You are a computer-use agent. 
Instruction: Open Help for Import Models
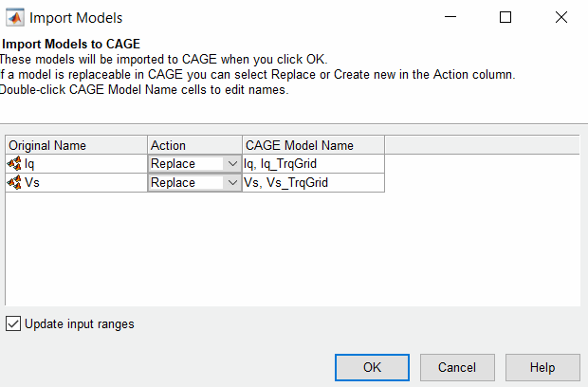(x=542, y=367)
